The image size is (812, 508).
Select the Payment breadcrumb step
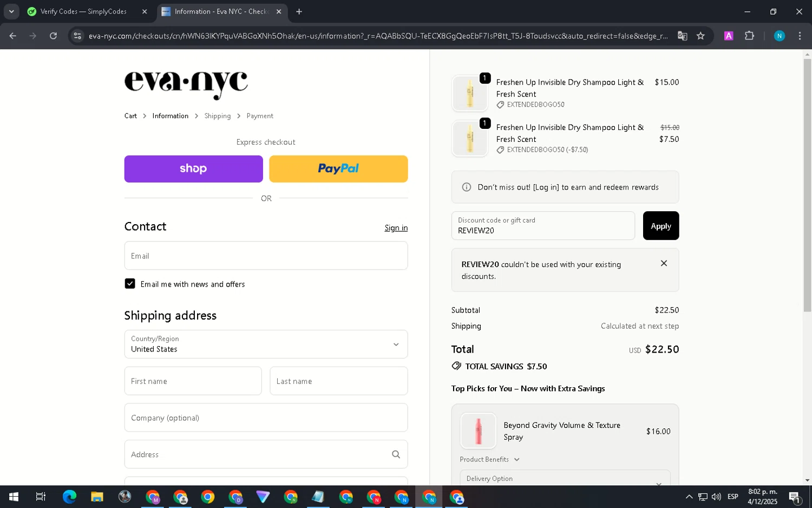(x=260, y=116)
